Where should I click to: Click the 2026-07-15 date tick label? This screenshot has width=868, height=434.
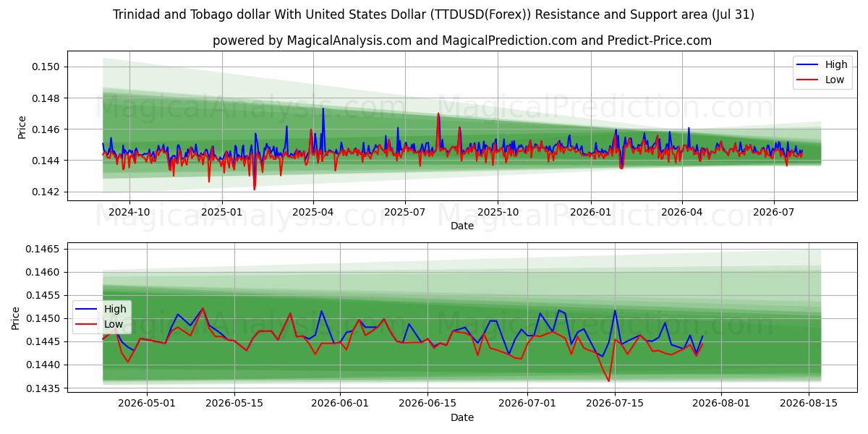click(x=615, y=404)
